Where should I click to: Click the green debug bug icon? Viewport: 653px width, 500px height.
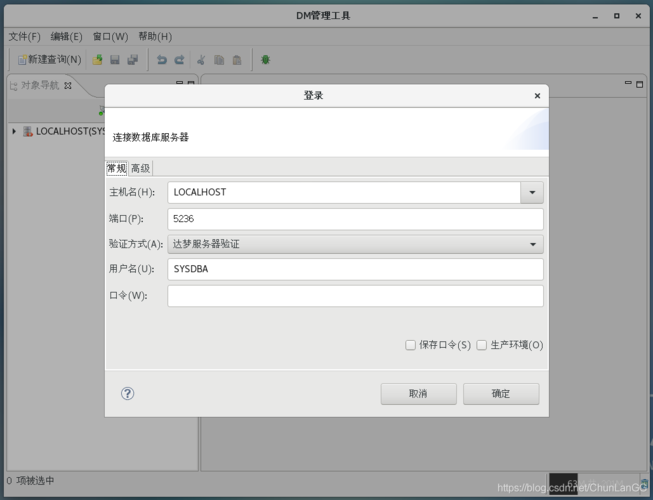[x=265, y=60]
